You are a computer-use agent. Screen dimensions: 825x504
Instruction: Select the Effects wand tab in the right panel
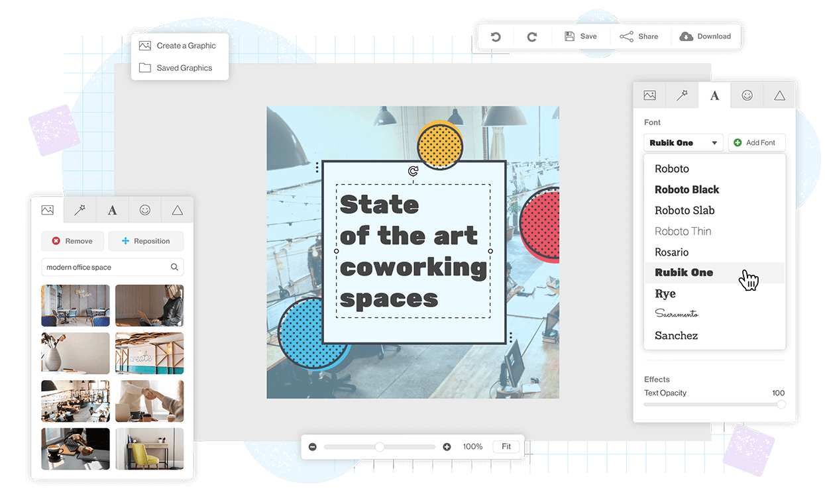pyautogui.click(x=682, y=95)
